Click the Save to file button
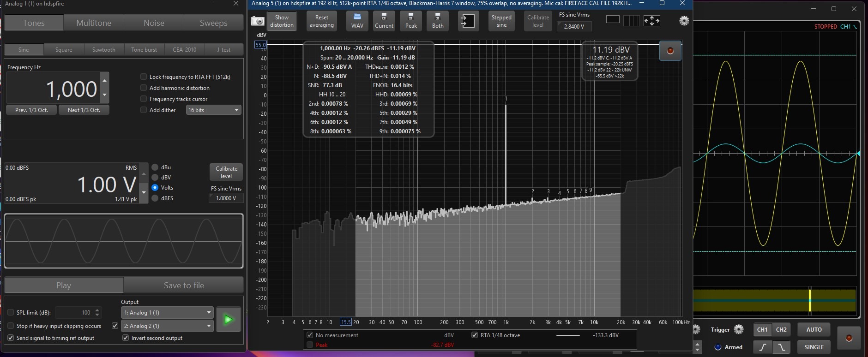This screenshot has height=357, width=868. coord(184,286)
